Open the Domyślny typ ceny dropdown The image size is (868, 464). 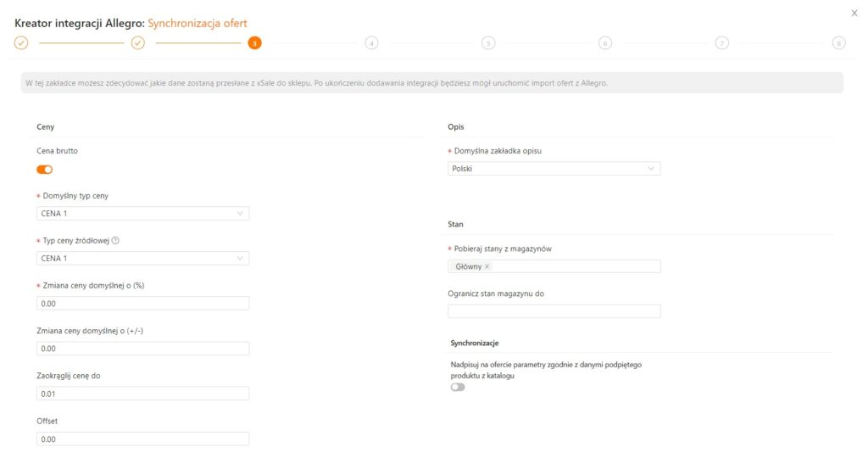(x=143, y=214)
